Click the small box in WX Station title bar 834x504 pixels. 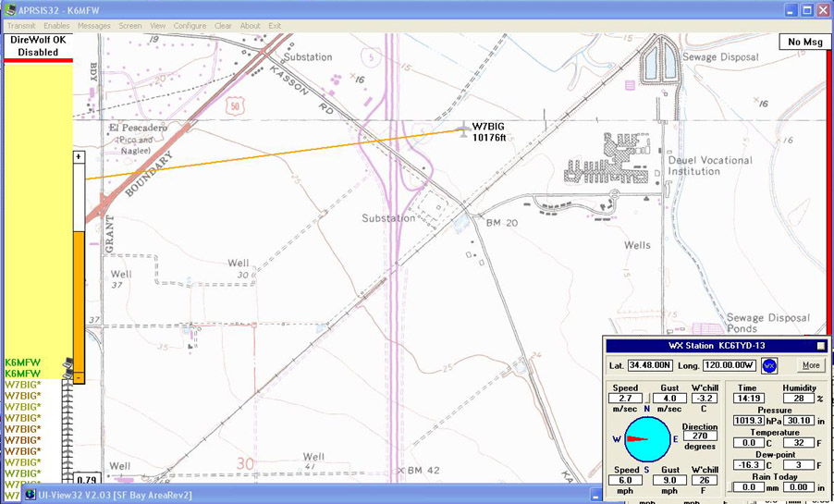tap(819, 346)
